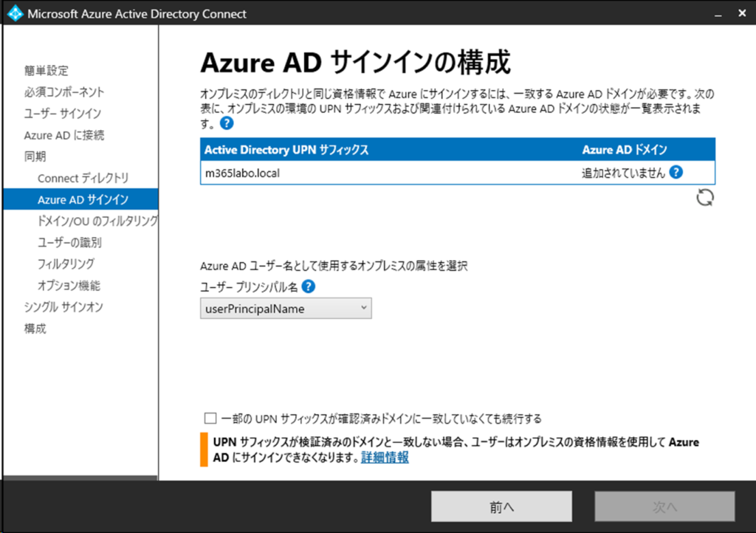
Task: Click the Azure AD Connect logo in title bar
Action: 15,13
